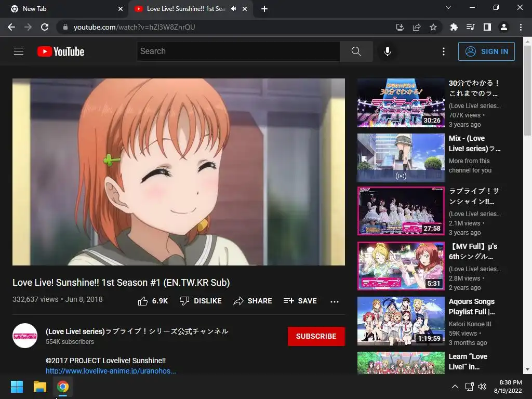Open Aqours Songs Playlist 1:19:59 thumbnail
This screenshot has width=532, height=399.
(x=401, y=321)
